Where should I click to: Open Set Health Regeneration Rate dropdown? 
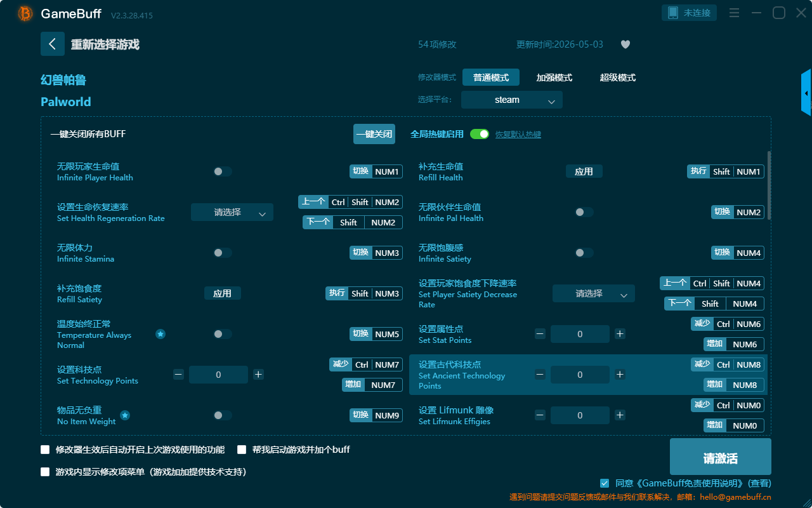point(232,212)
